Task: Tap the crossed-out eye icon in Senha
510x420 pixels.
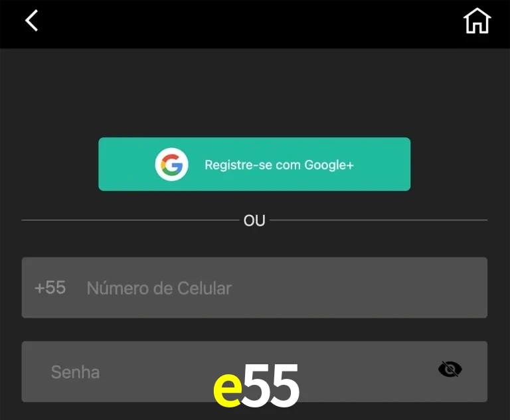Action: [x=450, y=369]
